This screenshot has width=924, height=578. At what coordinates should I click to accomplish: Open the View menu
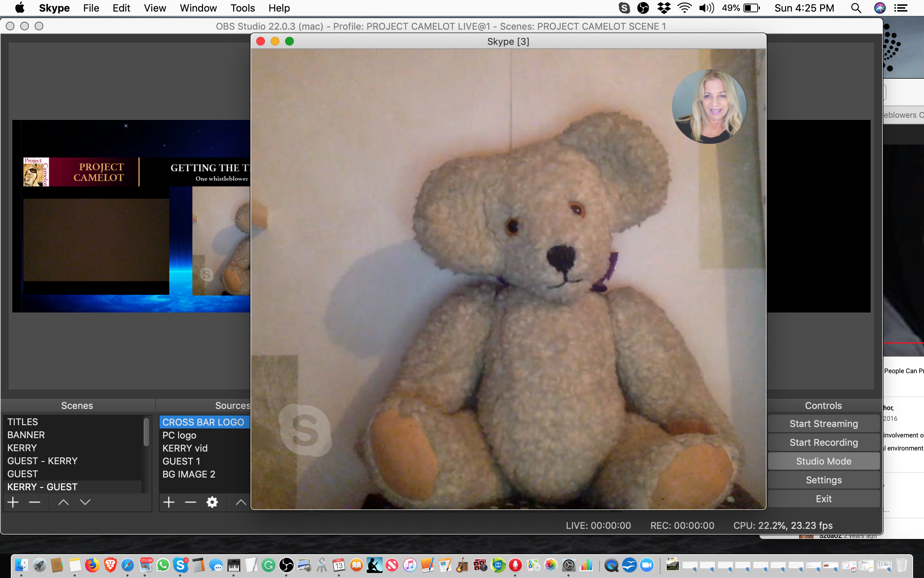pos(155,8)
